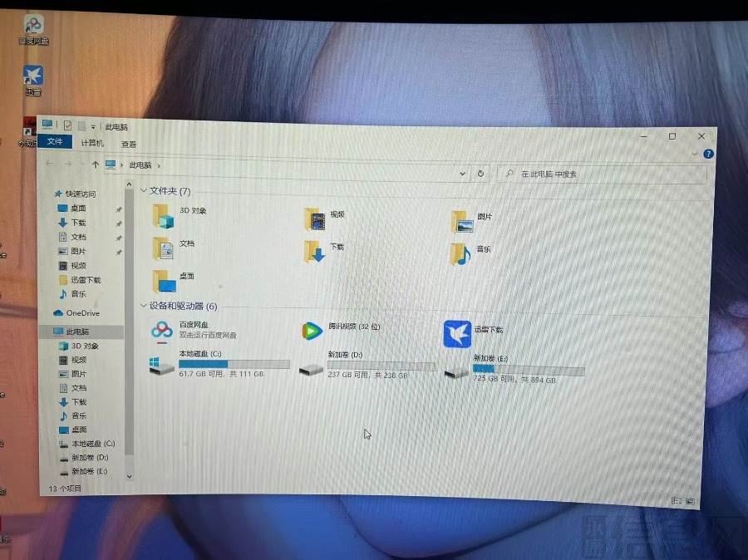The image size is (748, 560).
Task: Switch to large icons view in status bar
Action: click(x=689, y=500)
